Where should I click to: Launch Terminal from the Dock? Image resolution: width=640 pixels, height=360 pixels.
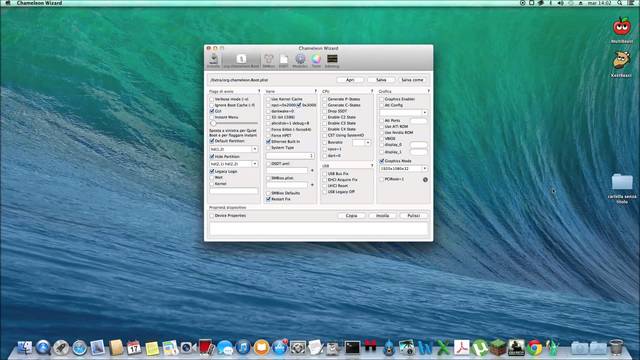tap(352, 348)
